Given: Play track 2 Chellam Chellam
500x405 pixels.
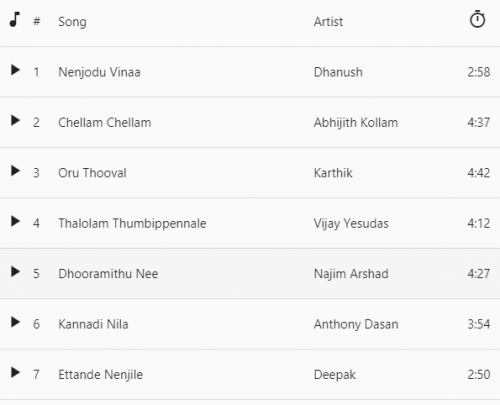Looking at the screenshot, I should tap(15, 121).
